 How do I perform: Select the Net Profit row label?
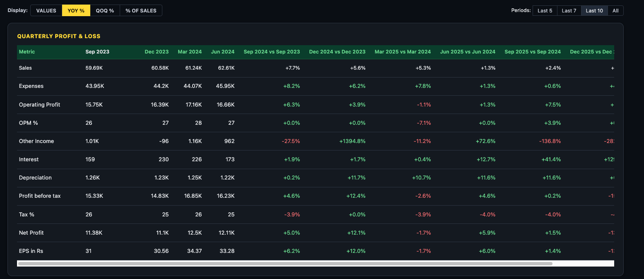(x=31, y=233)
